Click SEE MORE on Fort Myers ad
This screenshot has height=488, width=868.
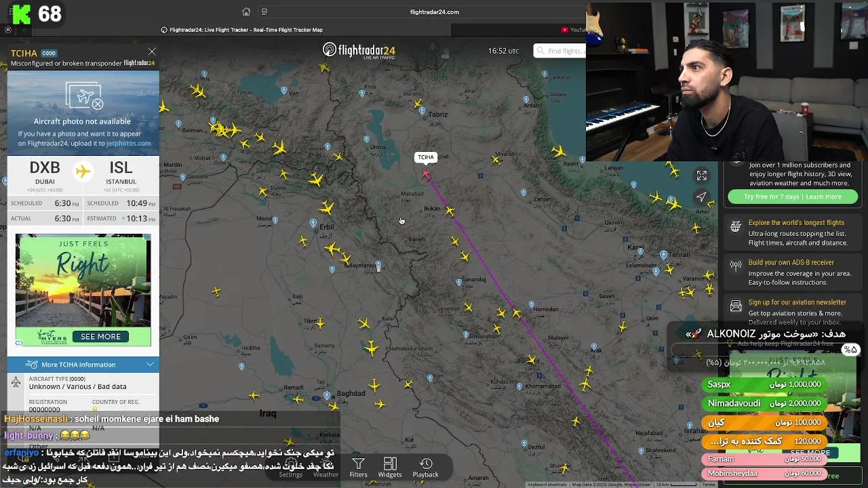click(x=100, y=337)
